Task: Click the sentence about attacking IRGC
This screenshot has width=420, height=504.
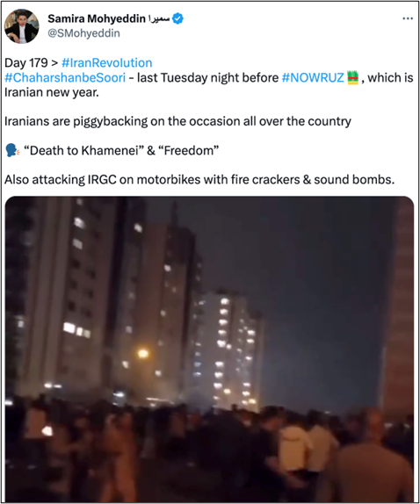Action: pyautogui.click(x=199, y=180)
